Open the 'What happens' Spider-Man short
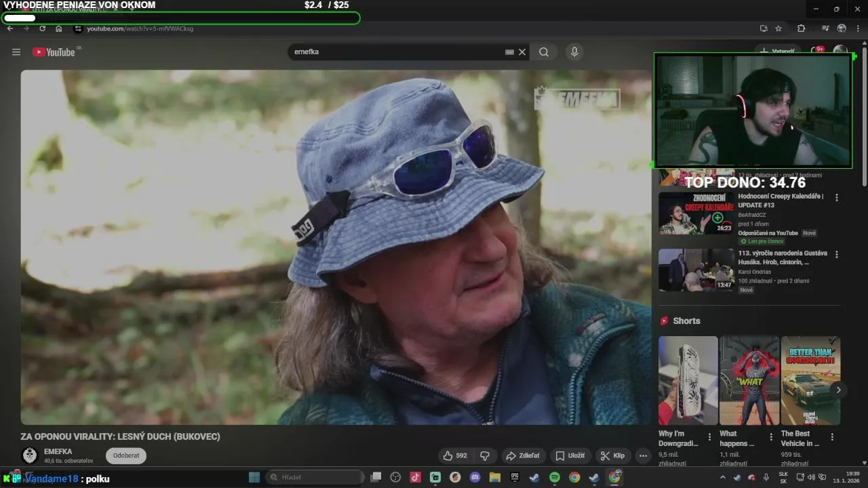 coord(749,380)
